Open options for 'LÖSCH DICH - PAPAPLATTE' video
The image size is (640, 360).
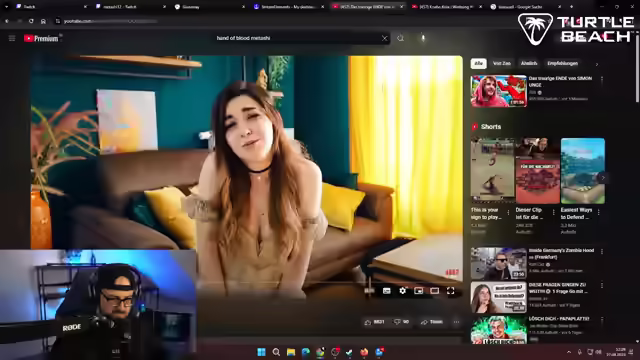point(602,320)
